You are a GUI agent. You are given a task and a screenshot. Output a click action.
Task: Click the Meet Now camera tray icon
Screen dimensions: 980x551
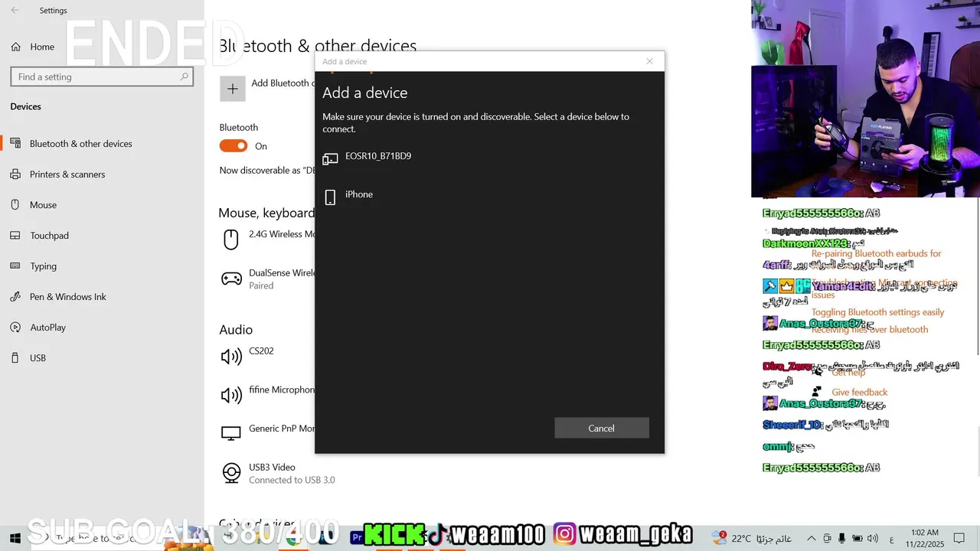click(827, 539)
